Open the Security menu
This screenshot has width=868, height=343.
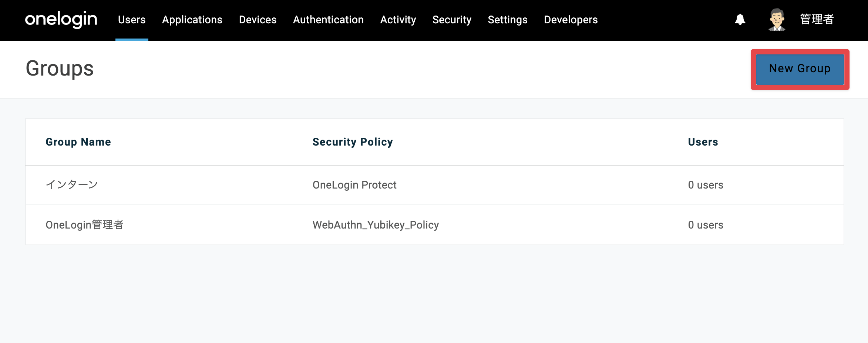click(452, 20)
